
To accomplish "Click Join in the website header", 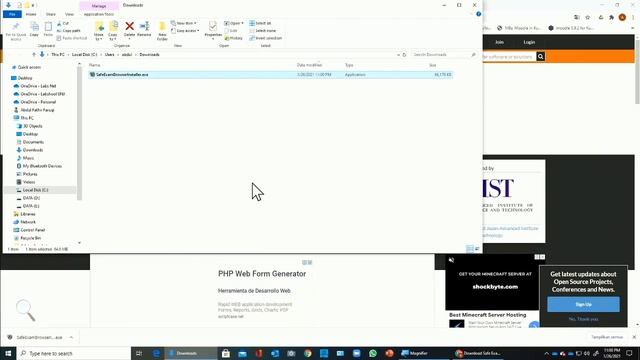I will pos(499,42).
